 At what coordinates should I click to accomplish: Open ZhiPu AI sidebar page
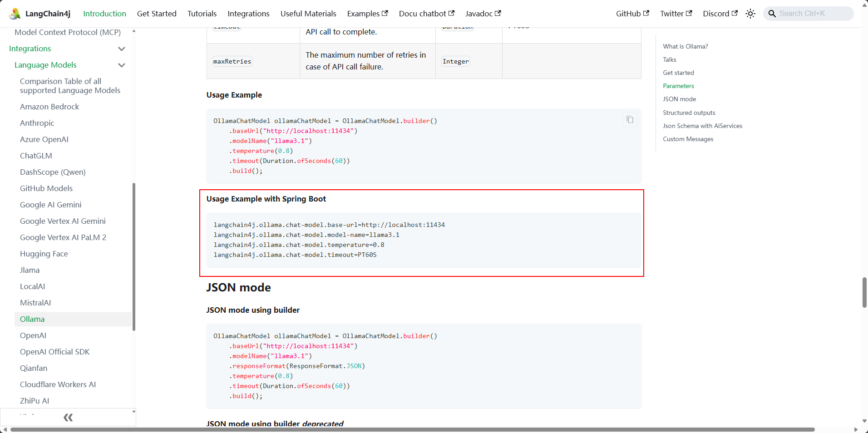click(35, 401)
